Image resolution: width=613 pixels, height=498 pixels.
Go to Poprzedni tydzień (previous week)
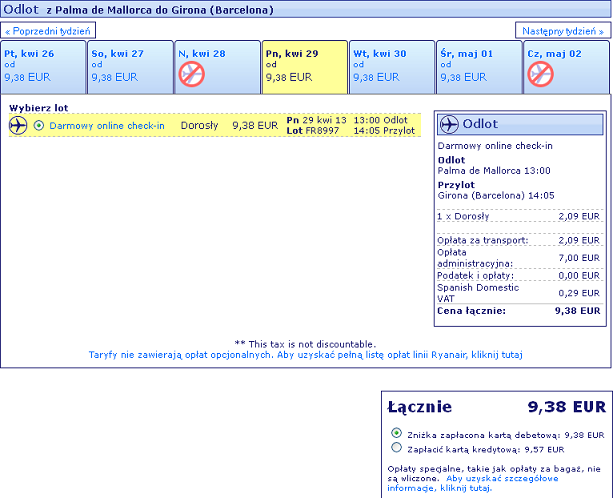pyautogui.click(x=48, y=30)
